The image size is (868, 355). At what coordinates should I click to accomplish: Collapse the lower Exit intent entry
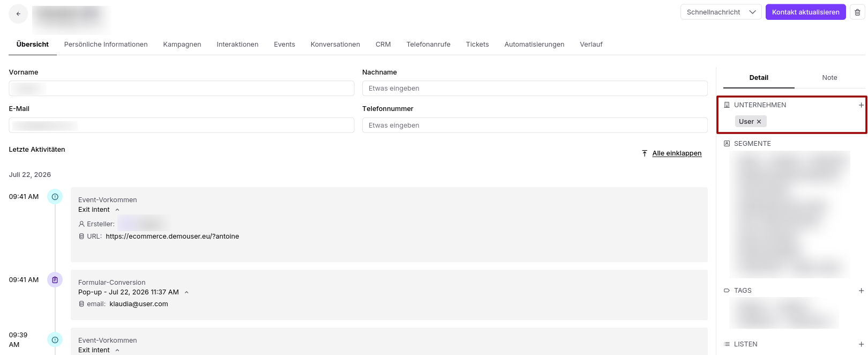click(117, 350)
